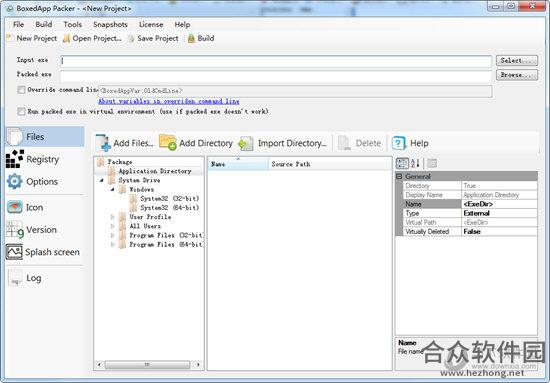Screen dimensions: 550x383
Task: Click the tree scrollbar right arrow
Action: 199,364
